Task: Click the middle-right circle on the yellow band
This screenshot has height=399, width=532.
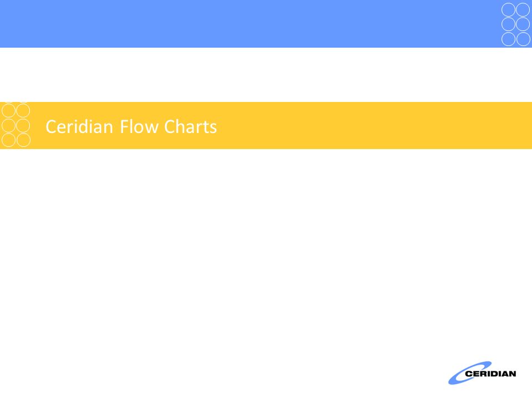Action: 23,126
